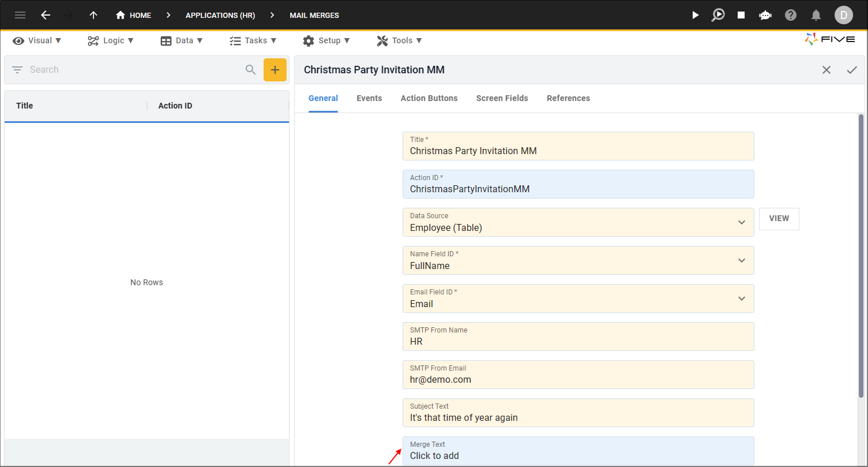Click the HOME breadcrumb

click(133, 15)
